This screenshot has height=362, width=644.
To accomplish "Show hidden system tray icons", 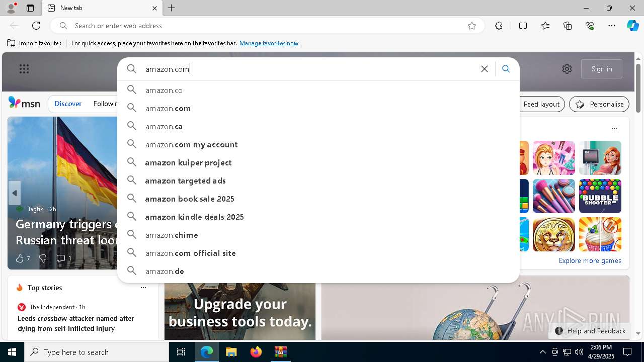I will (542, 352).
